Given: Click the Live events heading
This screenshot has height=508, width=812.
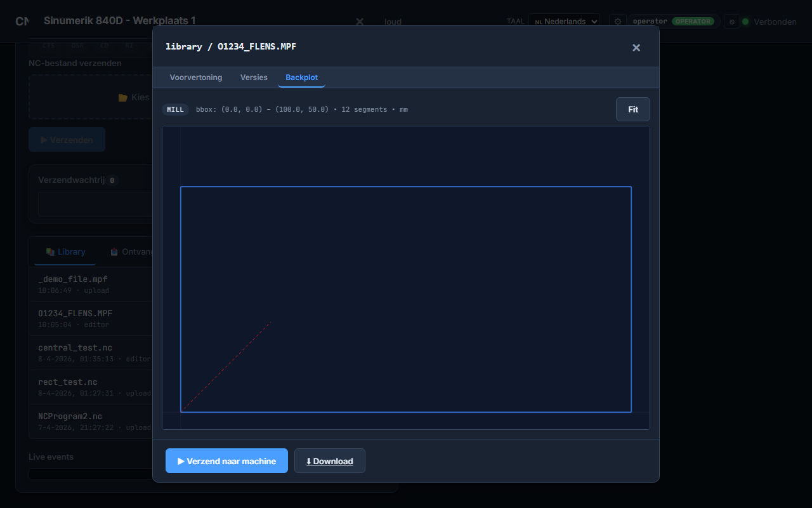Looking at the screenshot, I should (x=51, y=457).
